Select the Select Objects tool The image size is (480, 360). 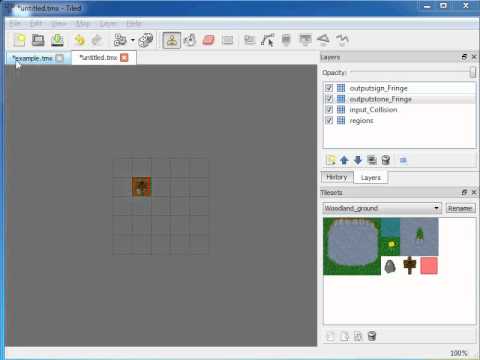(x=249, y=40)
